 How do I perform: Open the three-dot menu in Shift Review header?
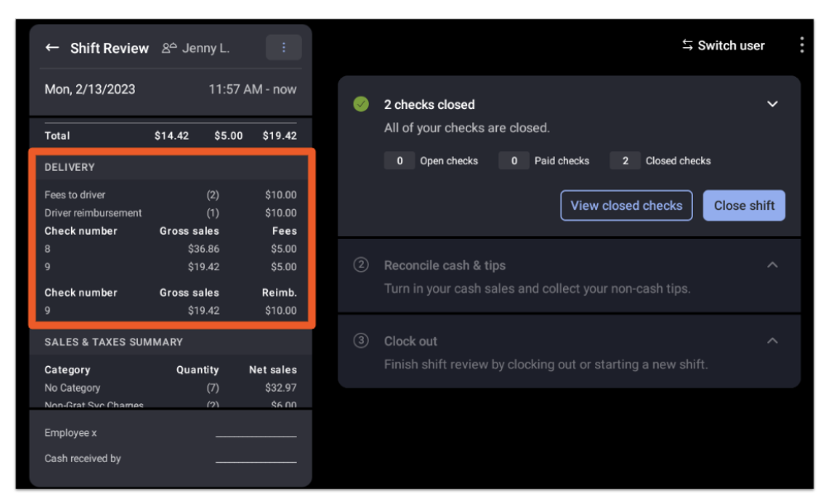coord(284,48)
